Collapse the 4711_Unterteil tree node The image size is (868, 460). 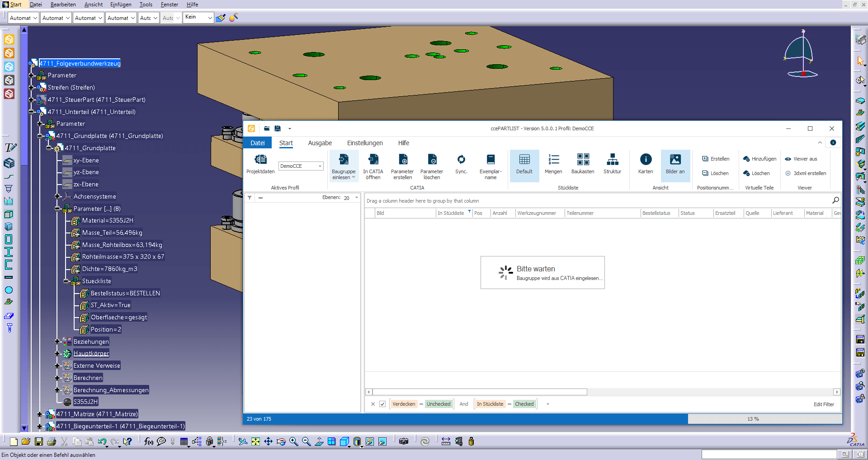(x=31, y=112)
